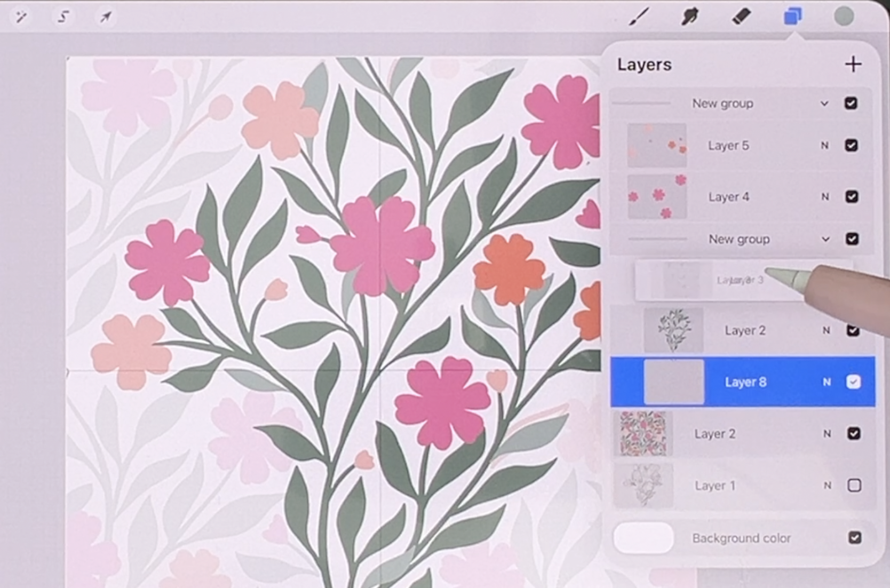Image resolution: width=890 pixels, height=588 pixels.
Task: Collapse the New group below Layer 4
Action: coord(825,239)
